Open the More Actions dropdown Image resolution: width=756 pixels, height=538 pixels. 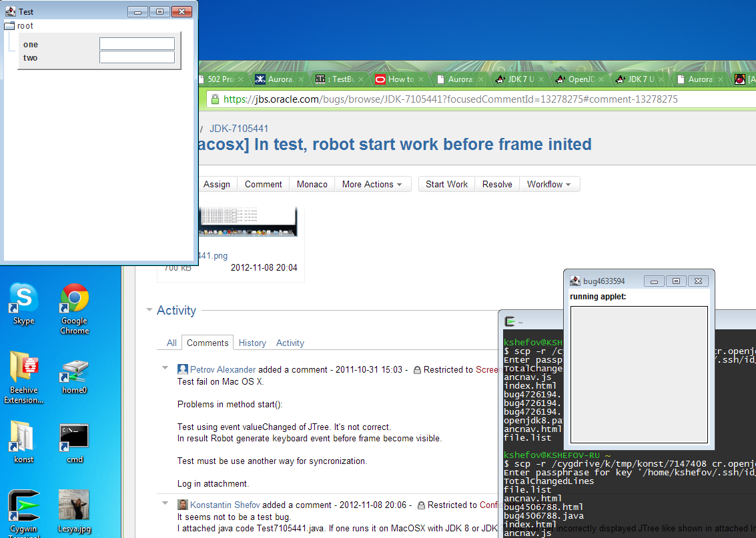(x=372, y=184)
